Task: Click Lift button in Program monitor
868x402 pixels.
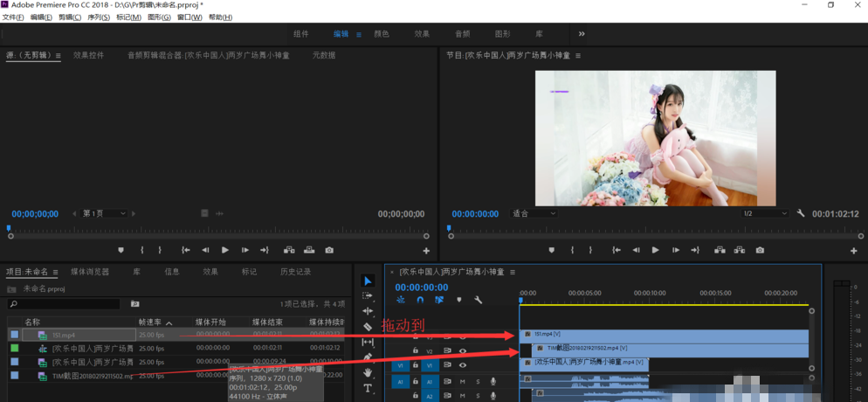Action: coord(720,250)
